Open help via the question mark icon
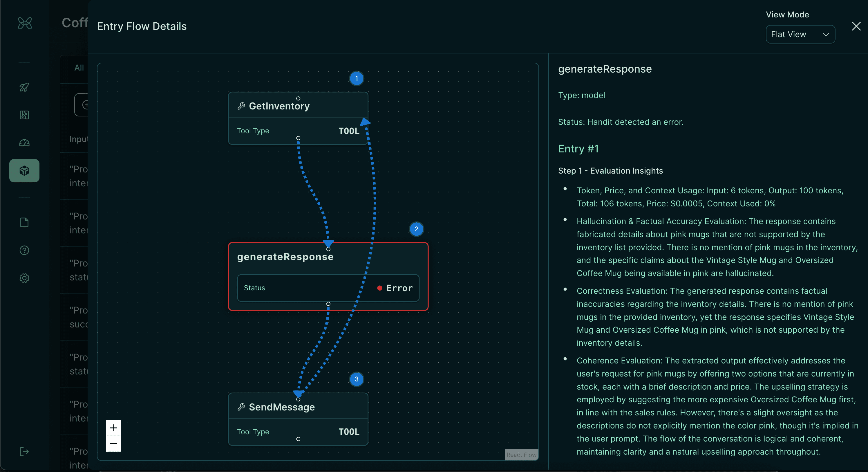Viewport: 868px width, 472px height. 24,250
